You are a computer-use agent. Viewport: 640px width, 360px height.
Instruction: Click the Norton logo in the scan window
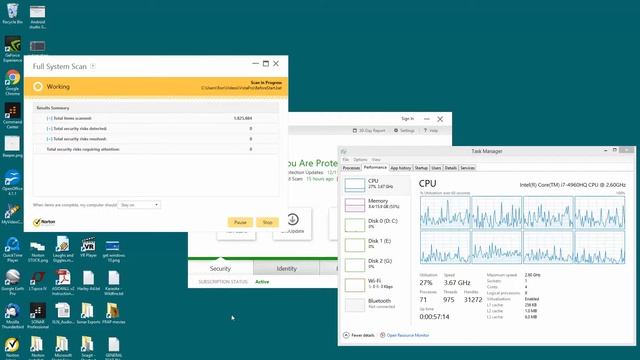pyautogui.click(x=44, y=222)
